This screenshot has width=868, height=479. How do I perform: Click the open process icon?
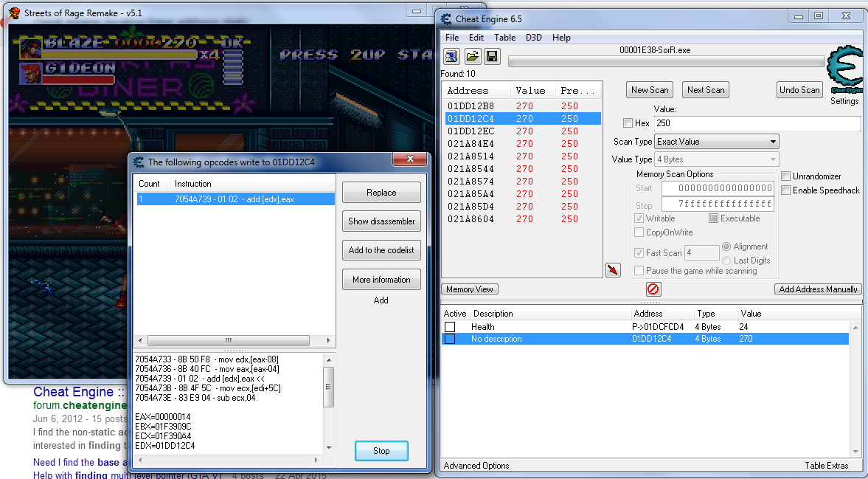452,57
